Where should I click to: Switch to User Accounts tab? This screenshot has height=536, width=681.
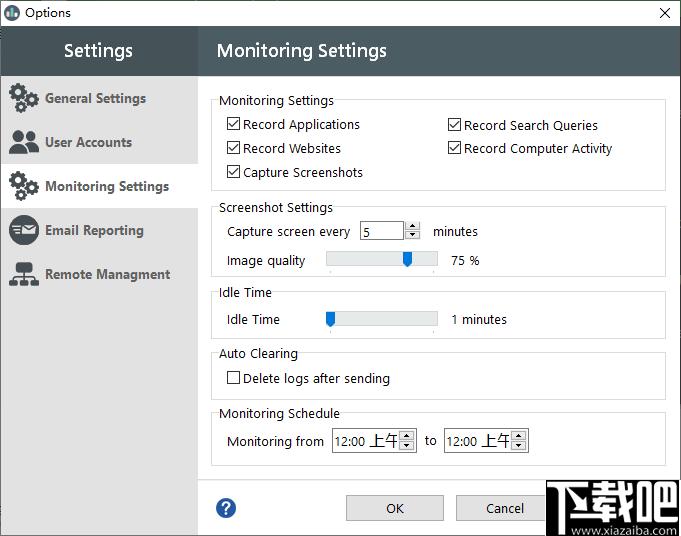(99, 142)
